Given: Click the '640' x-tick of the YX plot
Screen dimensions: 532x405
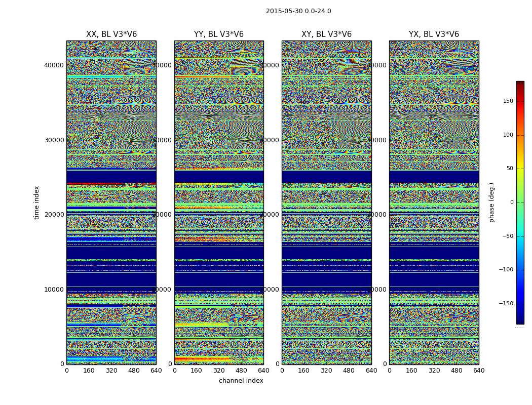Looking at the screenshot, I should click(479, 371).
